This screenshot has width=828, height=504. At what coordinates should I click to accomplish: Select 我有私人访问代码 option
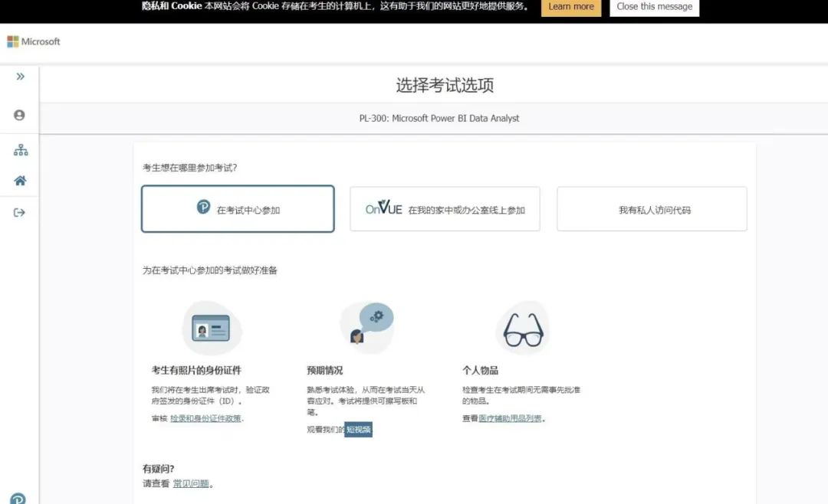652,209
